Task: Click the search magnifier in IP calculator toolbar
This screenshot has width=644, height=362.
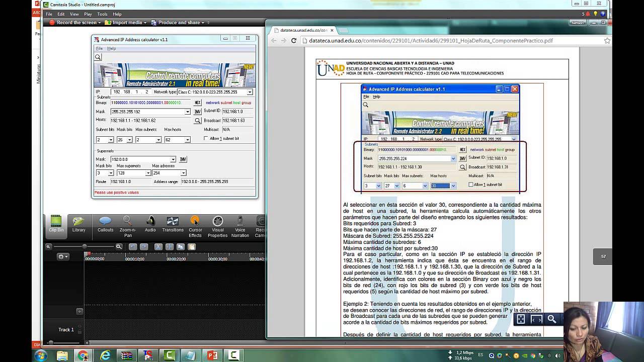Action: point(98,57)
